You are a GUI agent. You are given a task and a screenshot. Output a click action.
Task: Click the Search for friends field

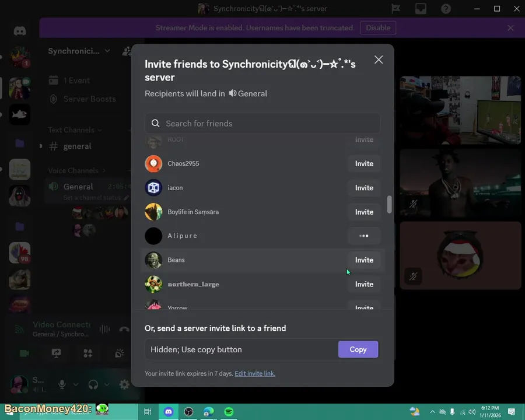(x=262, y=123)
